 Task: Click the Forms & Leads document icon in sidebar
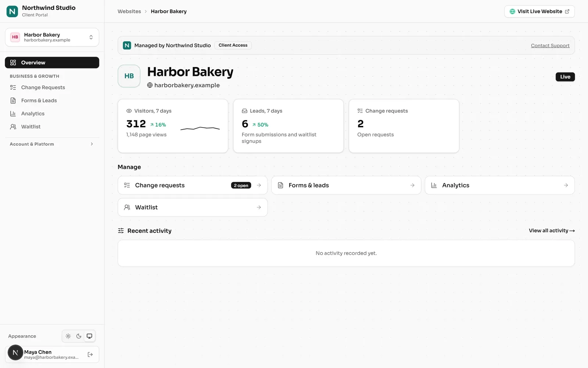click(13, 100)
